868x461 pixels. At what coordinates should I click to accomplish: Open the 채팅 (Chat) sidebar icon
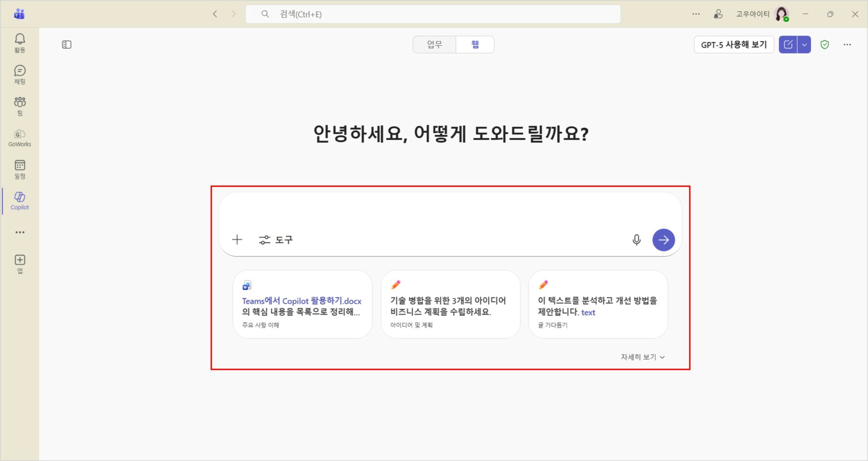coord(20,74)
